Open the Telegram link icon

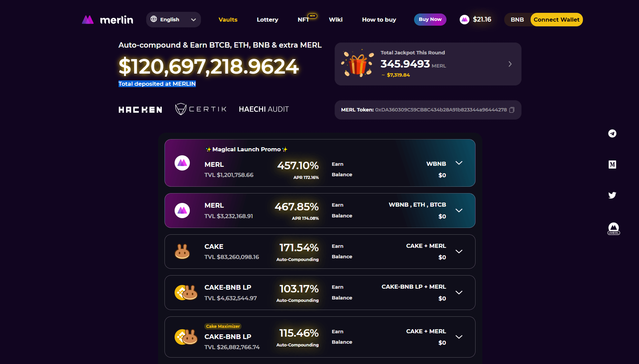612,133
